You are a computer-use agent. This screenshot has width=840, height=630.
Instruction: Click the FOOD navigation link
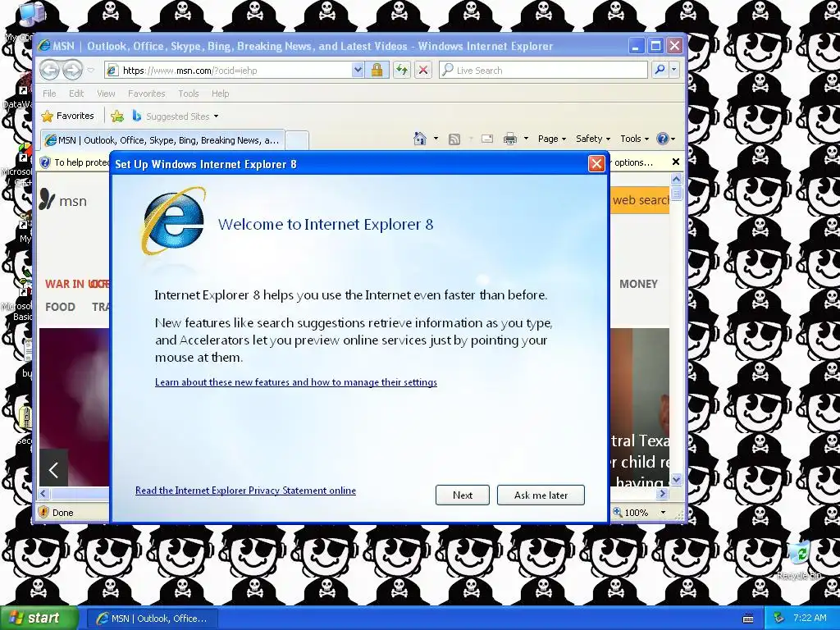(x=60, y=307)
